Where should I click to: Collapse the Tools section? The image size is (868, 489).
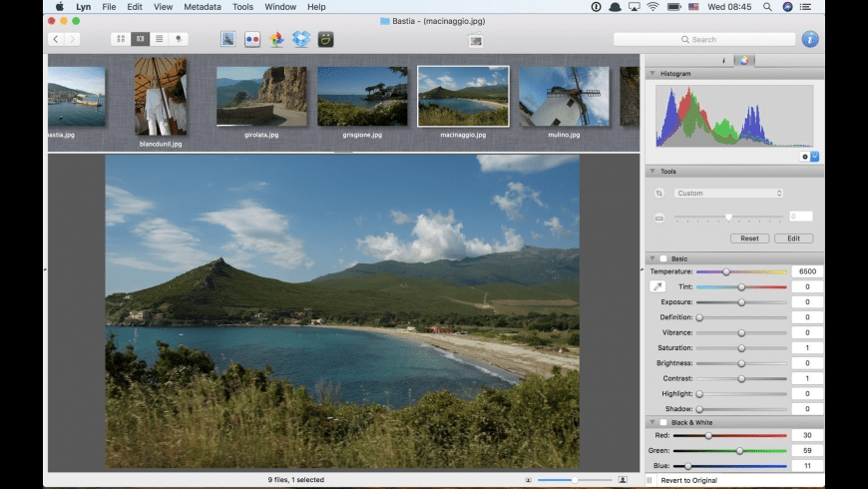pyautogui.click(x=652, y=172)
